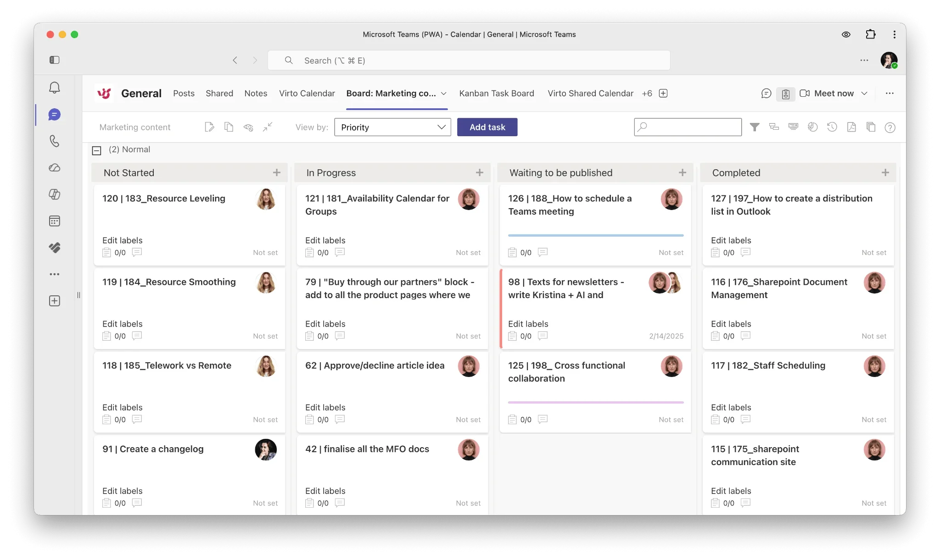940x560 pixels.
Task: Open the extensions puzzle icon in title bar
Action: click(870, 34)
